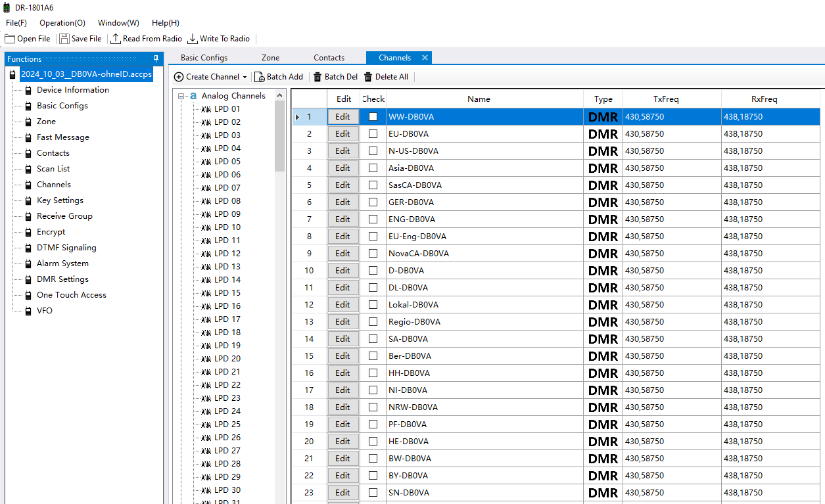Select checkbox for SasCA-DB0VA row
The height and width of the screenshot is (504, 825).
[373, 185]
